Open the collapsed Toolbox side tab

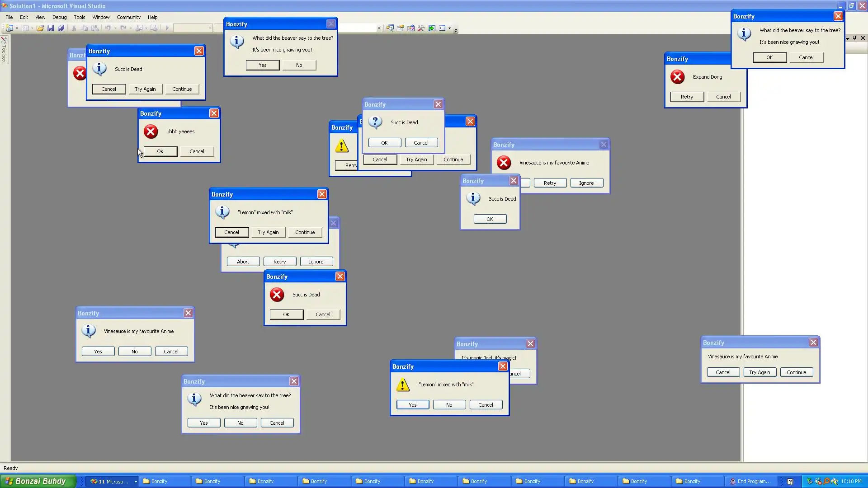click(x=4, y=51)
